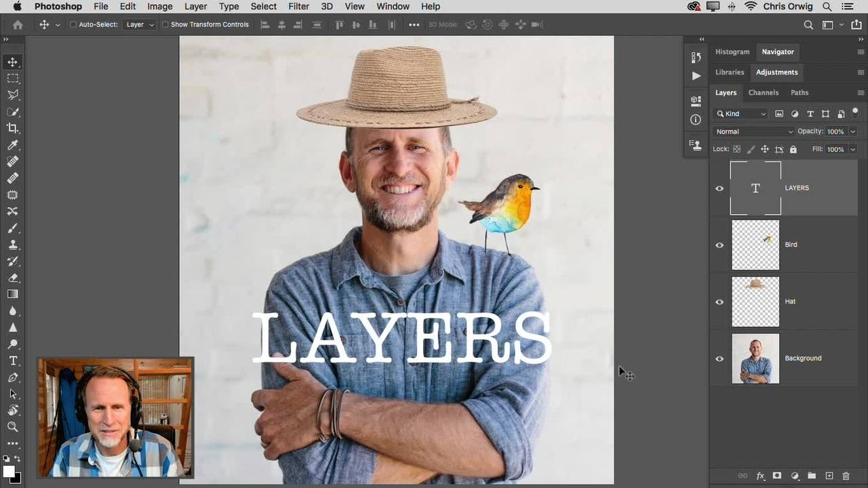Open the Layers panel options menu
Viewport: 868px width, 488px height.
pyautogui.click(x=861, y=93)
